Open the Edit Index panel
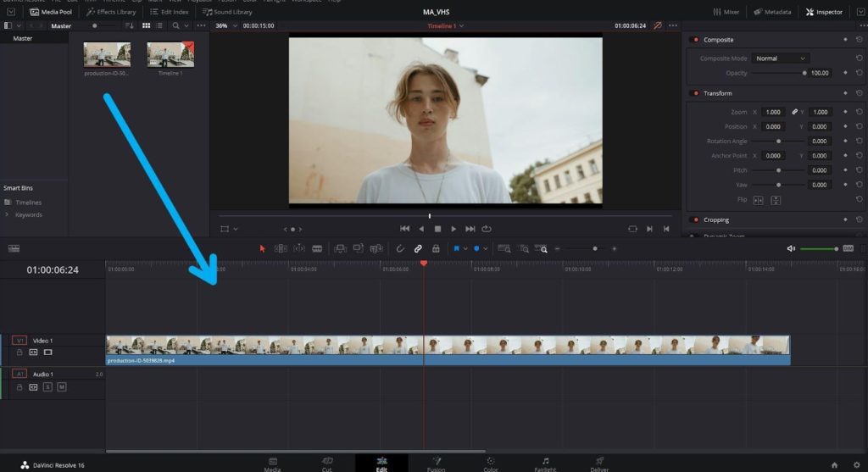This screenshot has height=472, width=868. pyautogui.click(x=170, y=12)
